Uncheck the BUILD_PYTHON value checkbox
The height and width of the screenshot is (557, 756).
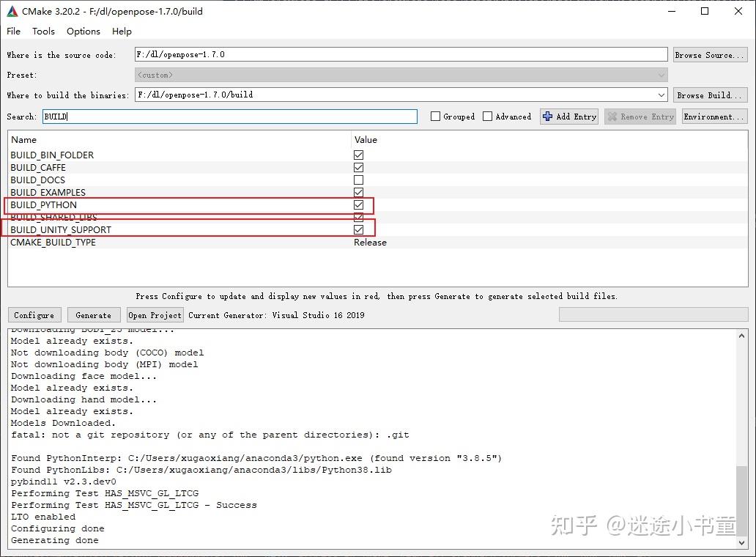point(358,204)
